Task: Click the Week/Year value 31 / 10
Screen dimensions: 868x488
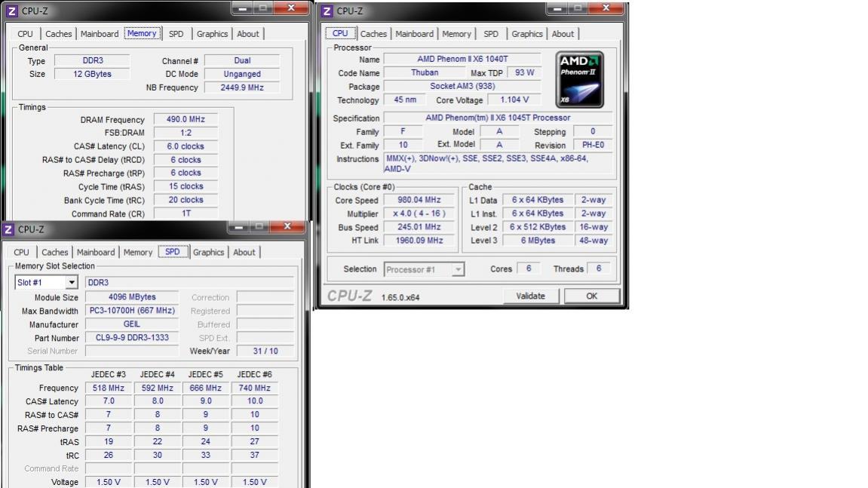Action: [x=265, y=351]
